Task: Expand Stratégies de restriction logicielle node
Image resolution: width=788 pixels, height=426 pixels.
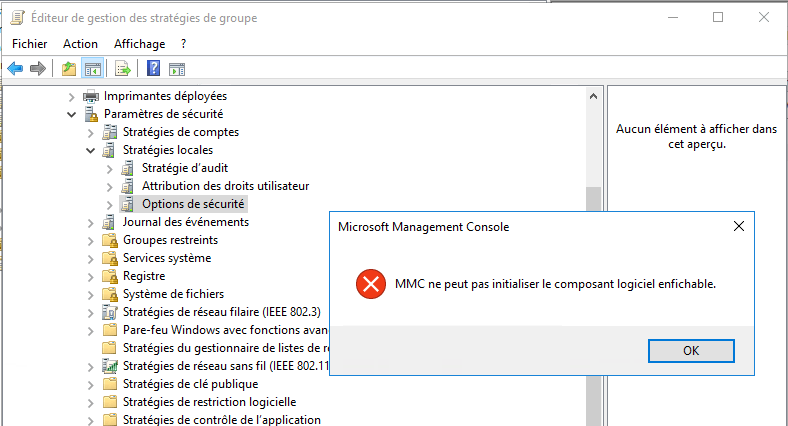Action: [x=90, y=403]
